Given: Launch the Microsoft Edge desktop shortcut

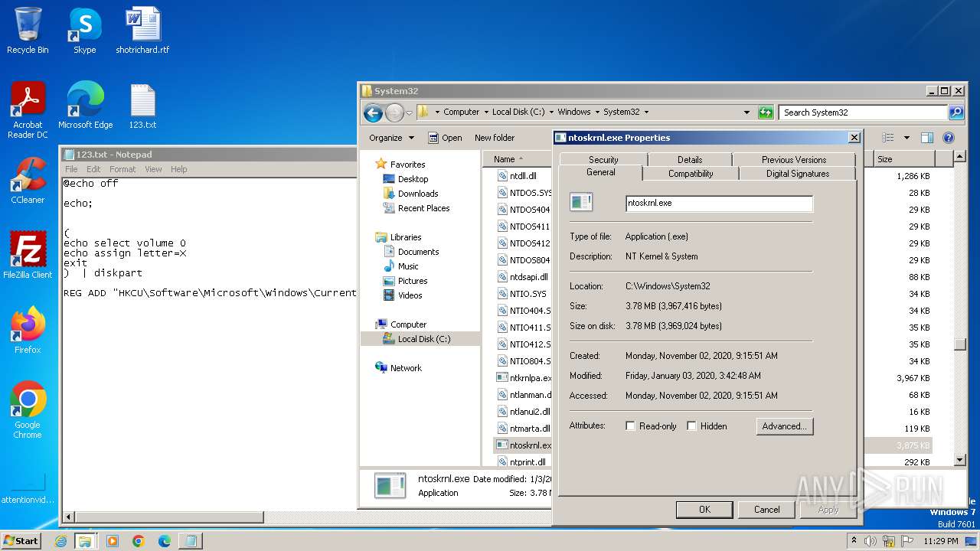Looking at the screenshot, I should tap(85, 106).
